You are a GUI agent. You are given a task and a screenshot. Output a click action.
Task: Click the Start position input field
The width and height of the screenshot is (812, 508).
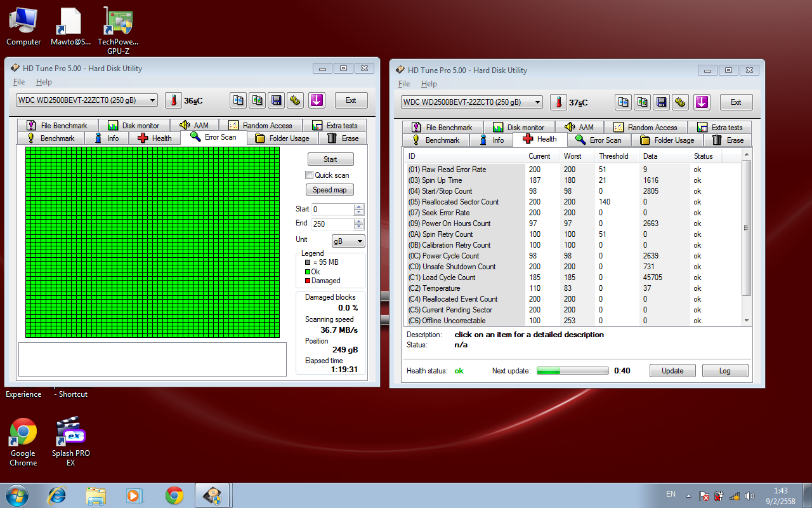[x=333, y=210]
